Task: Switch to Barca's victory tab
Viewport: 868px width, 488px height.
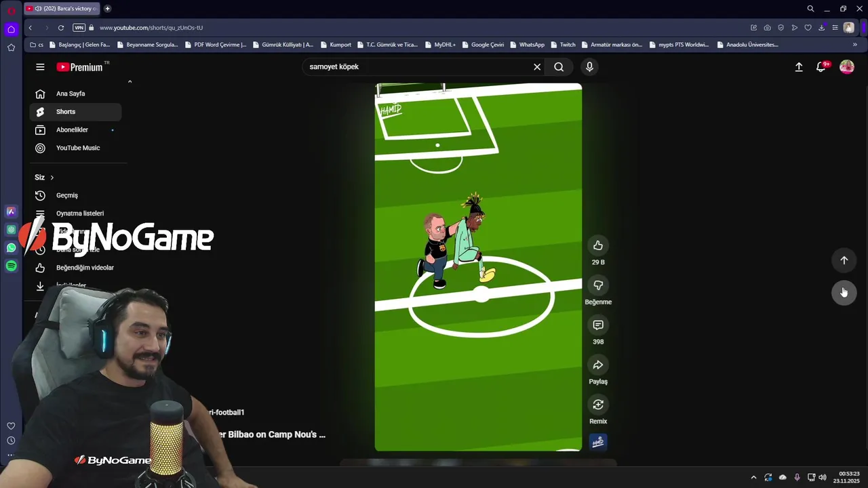Action: [62, 9]
